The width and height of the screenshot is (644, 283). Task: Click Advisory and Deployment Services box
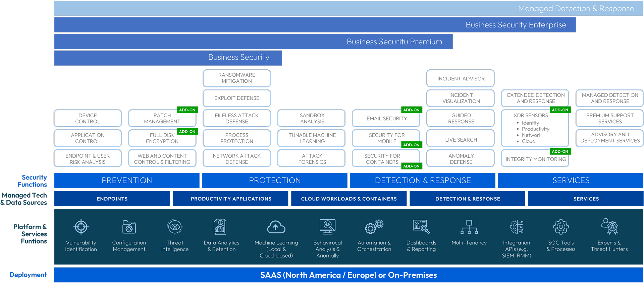coord(610,138)
